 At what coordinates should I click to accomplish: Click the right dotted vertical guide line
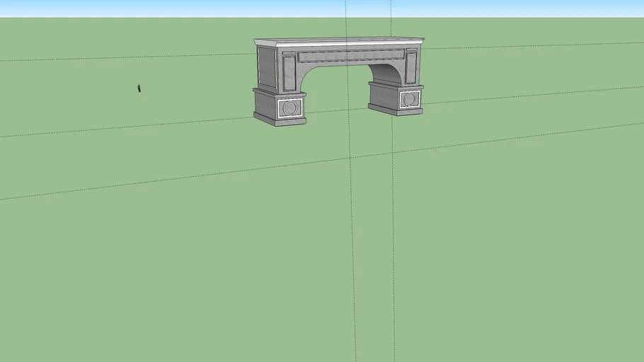click(393, 212)
